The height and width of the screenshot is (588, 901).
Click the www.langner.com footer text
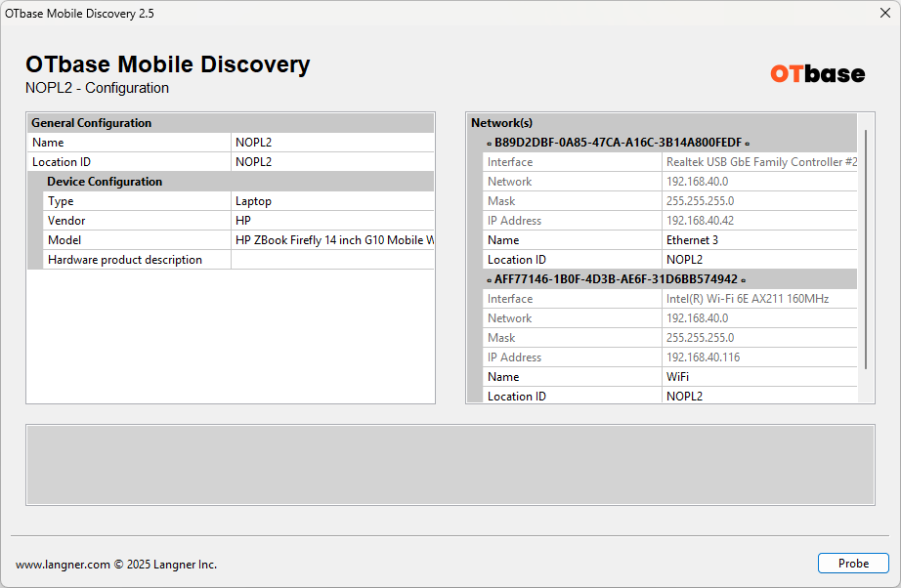(63, 565)
